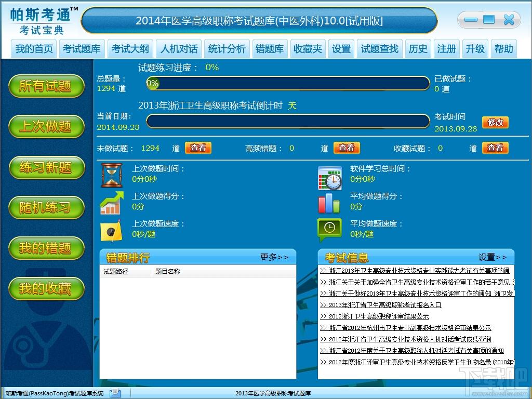
Task: Select the 人机对话 tab
Action: pyautogui.click(x=179, y=49)
